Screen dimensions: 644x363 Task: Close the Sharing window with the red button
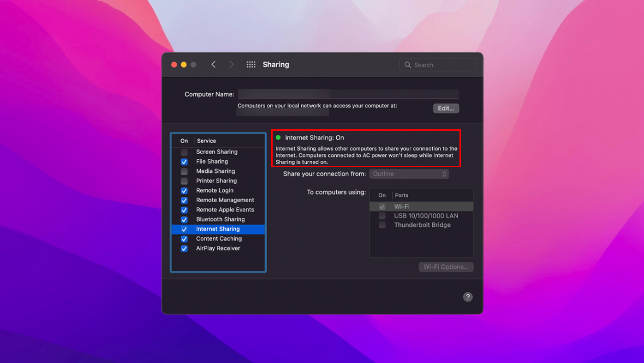pos(174,65)
